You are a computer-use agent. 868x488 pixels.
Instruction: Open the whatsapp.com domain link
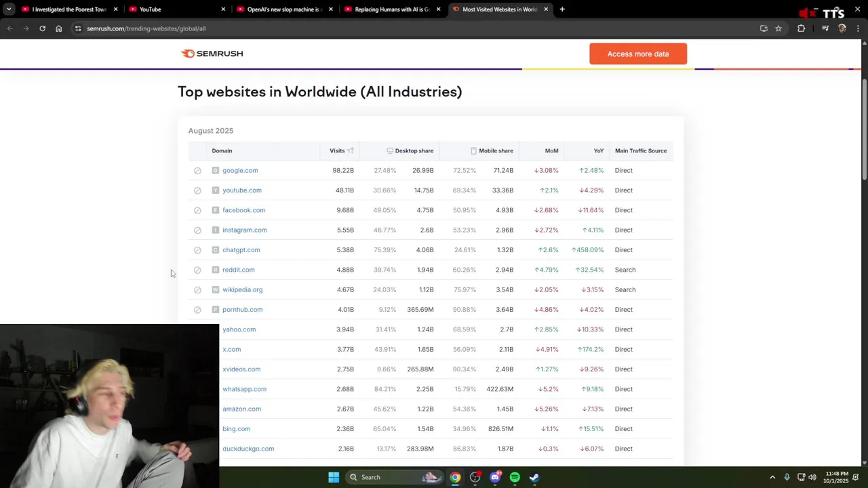[x=244, y=389]
